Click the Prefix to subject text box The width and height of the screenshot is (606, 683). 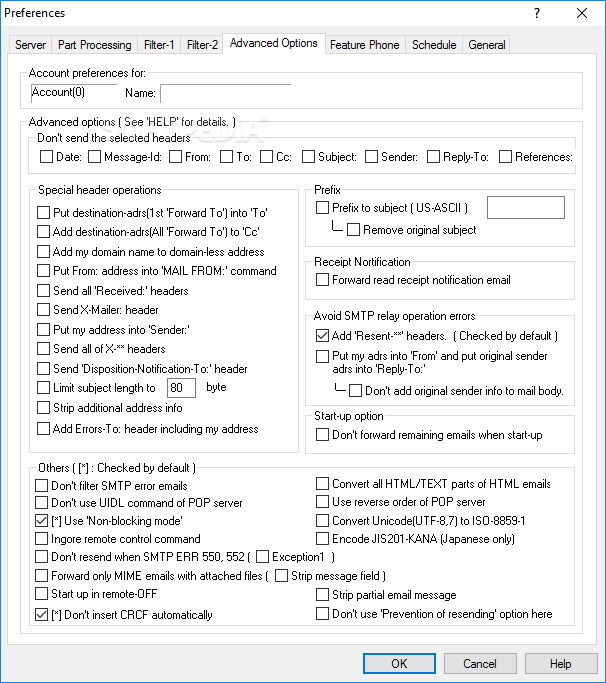click(x=526, y=207)
